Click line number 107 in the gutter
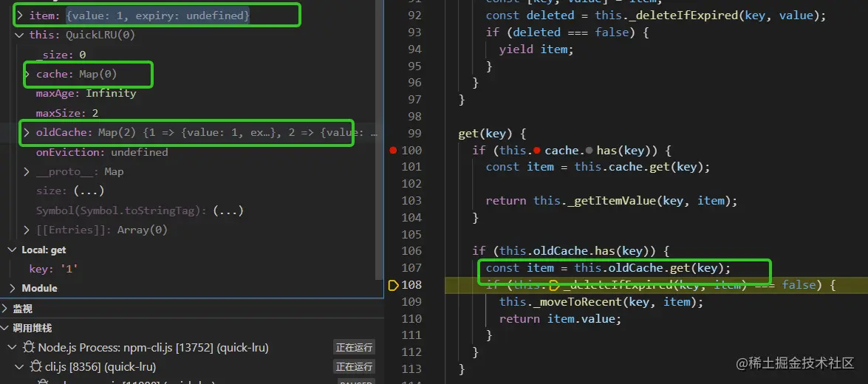868x384 pixels. tap(411, 268)
